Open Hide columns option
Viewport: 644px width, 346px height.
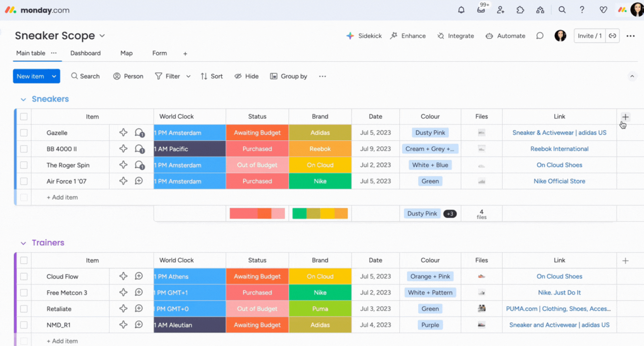[246, 76]
